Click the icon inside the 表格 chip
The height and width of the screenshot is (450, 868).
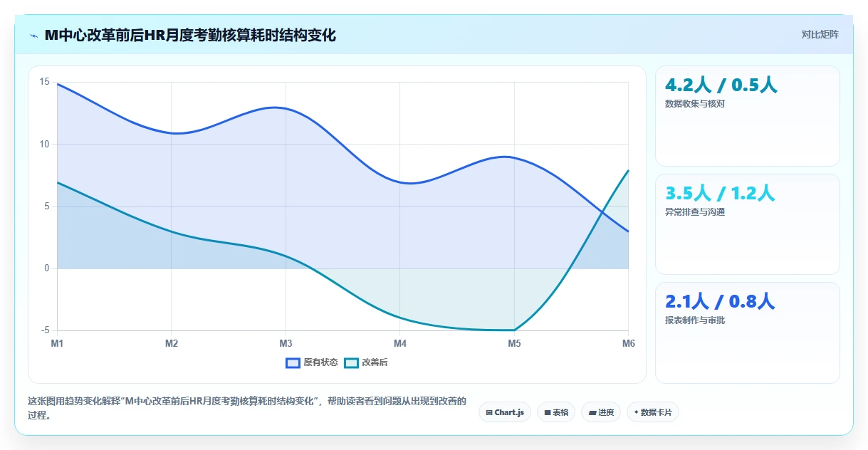click(547, 412)
